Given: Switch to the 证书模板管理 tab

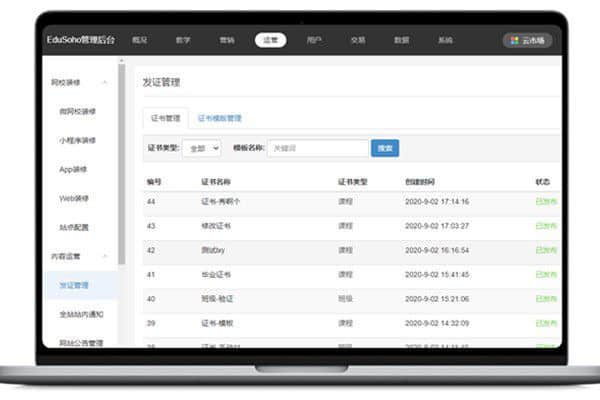Looking at the screenshot, I should coord(220,118).
